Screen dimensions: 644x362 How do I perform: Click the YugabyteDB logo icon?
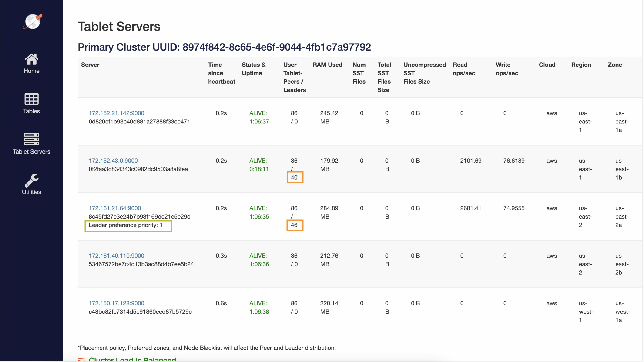point(33,21)
